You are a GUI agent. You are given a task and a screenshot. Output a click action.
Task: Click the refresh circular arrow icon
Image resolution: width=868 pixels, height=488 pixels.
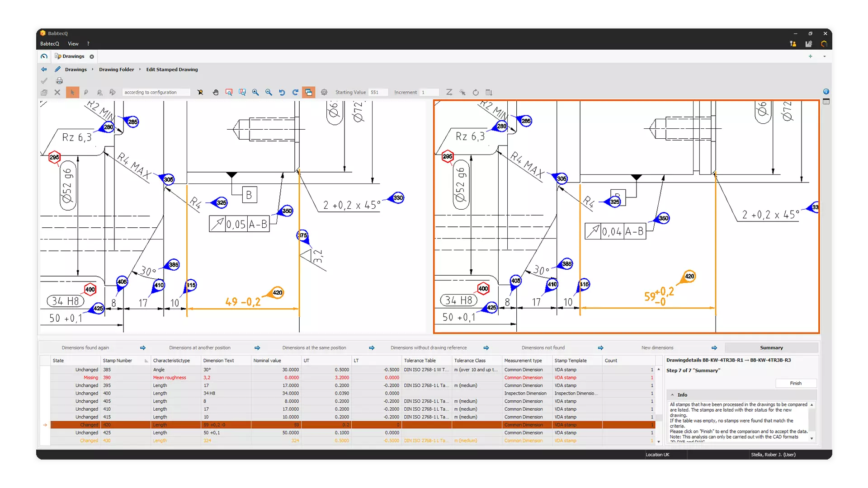(x=476, y=92)
